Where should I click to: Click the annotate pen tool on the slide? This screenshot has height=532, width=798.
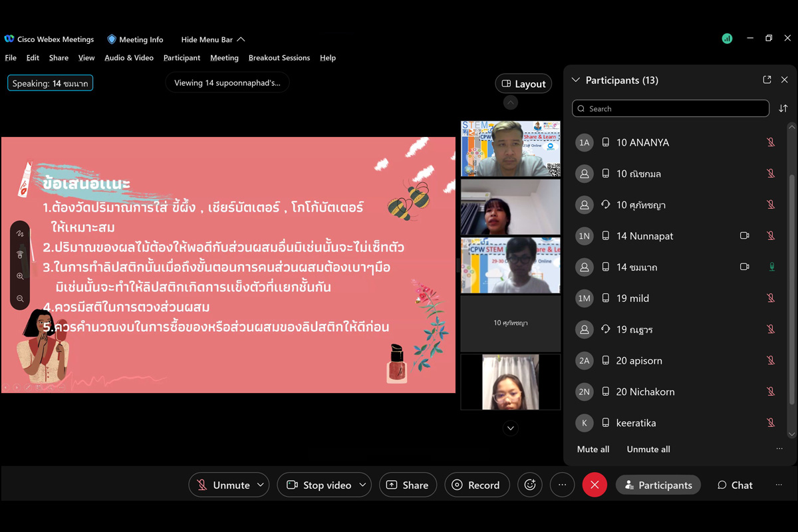tap(20, 234)
